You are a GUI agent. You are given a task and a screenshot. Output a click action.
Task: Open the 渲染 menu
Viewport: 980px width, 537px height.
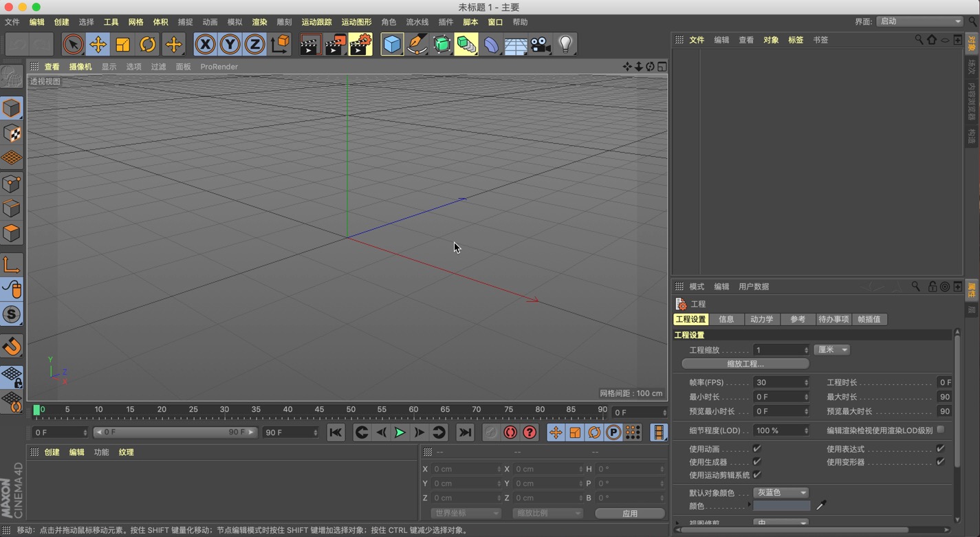click(x=259, y=22)
